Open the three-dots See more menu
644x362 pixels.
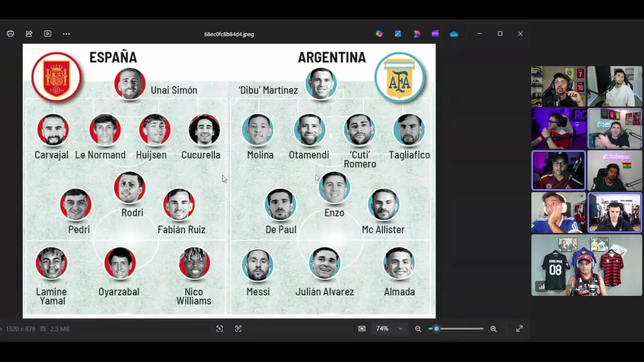click(66, 34)
